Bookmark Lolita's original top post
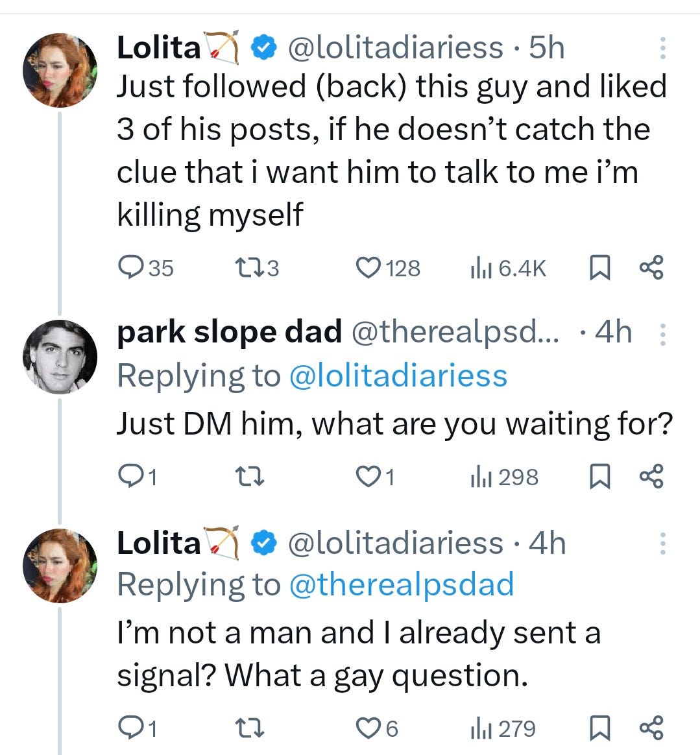The image size is (700, 755). (599, 268)
